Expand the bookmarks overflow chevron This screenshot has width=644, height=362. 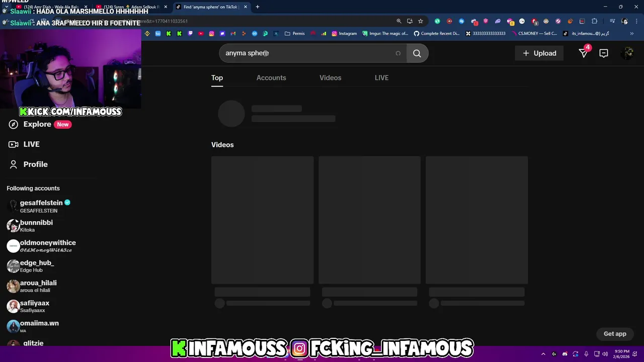632,34
